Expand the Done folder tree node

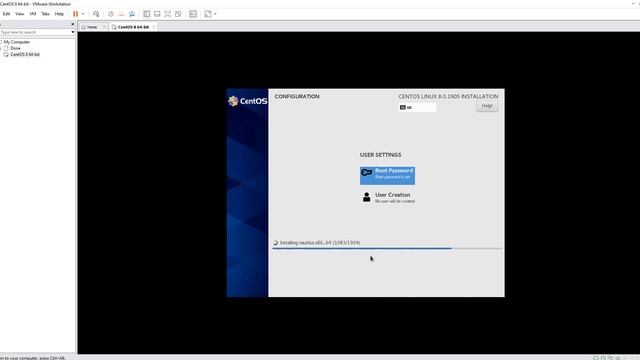1,48
